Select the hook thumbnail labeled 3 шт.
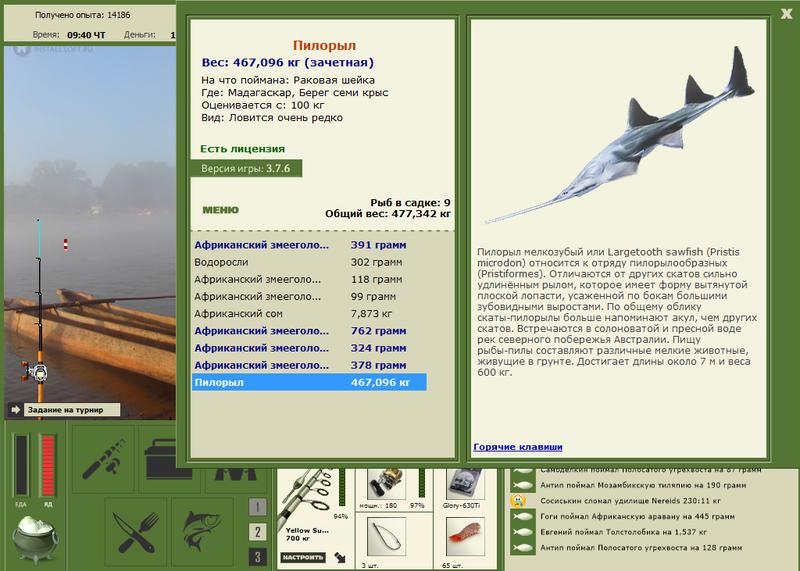Image resolution: width=800 pixels, height=571 pixels. coord(387,536)
